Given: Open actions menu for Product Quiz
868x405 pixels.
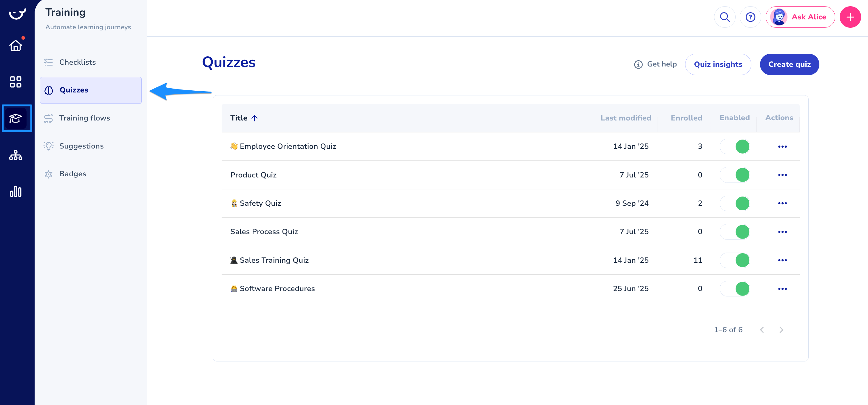Looking at the screenshot, I should coord(782,175).
